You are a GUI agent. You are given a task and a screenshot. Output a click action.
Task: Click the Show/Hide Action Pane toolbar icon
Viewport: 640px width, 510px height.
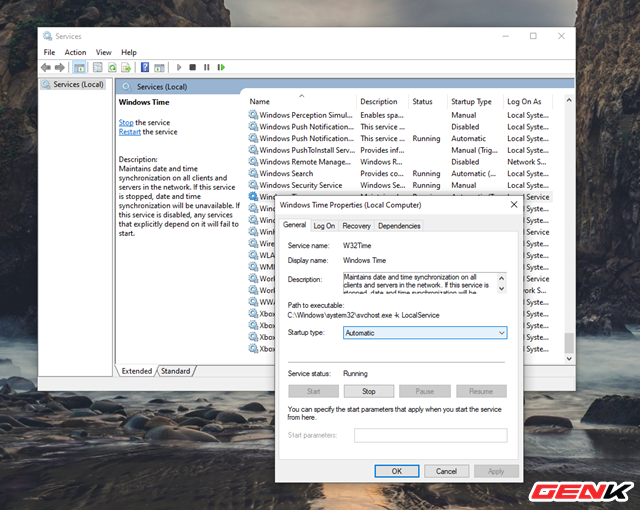(x=159, y=67)
